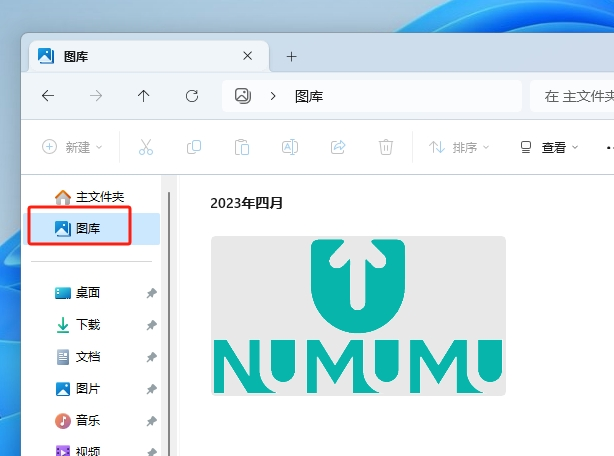This screenshot has height=456, width=614.
Task: Click the Cut scissors icon
Action: tap(146, 147)
